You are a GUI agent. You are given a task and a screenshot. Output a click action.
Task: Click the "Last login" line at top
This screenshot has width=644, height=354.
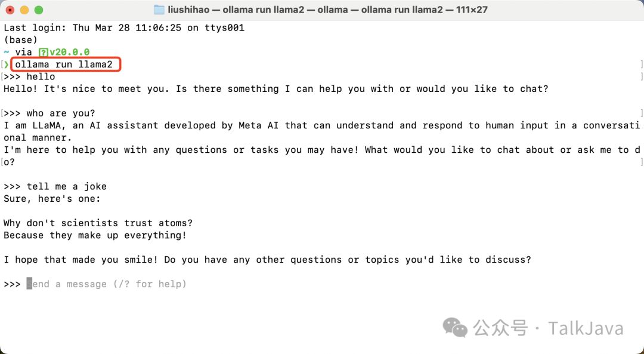tap(124, 28)
